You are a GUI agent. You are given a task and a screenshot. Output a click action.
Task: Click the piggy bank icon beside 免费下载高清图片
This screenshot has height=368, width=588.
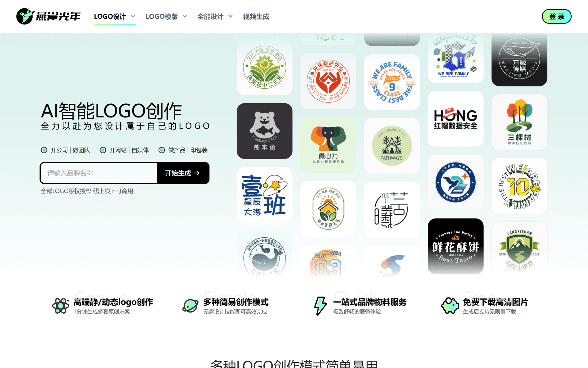pos(450,306)
